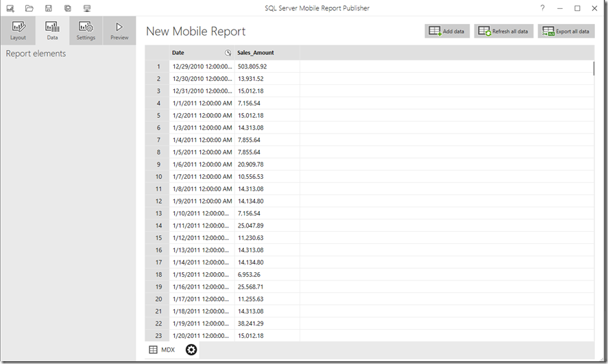This screenshot has width=608, height=364.
Task: Click the 1/13/2011 date cell
Action: pyautogui.click(x=202, y=250)
